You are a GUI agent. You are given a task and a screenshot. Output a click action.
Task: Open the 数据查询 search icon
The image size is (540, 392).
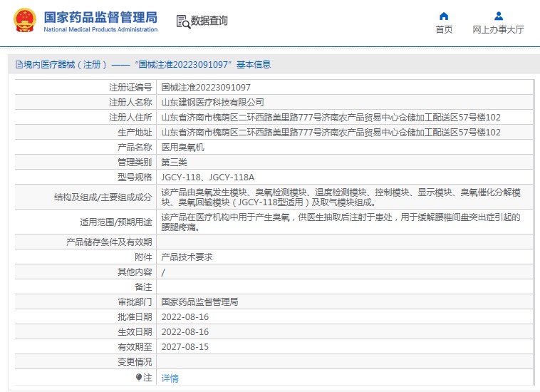[183, 21]
